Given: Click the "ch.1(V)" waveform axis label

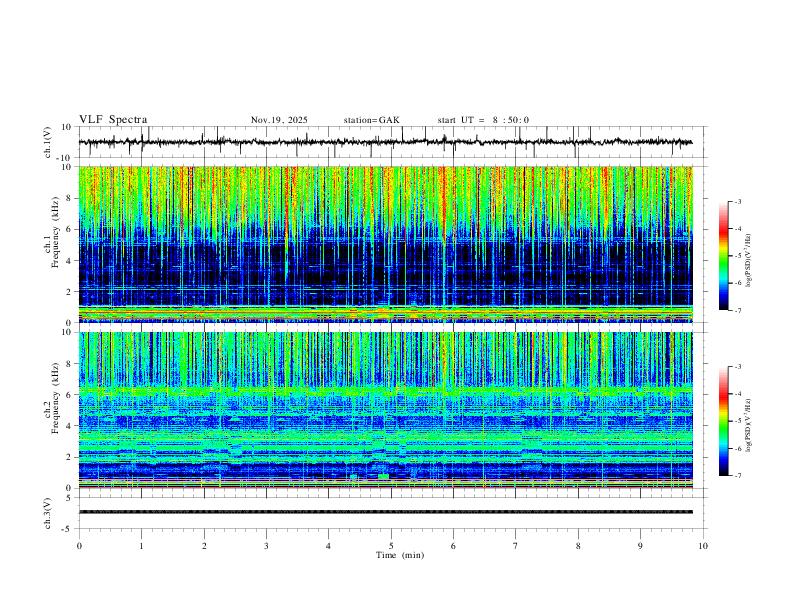Looking at the screenshot, I should pos(48,142).
